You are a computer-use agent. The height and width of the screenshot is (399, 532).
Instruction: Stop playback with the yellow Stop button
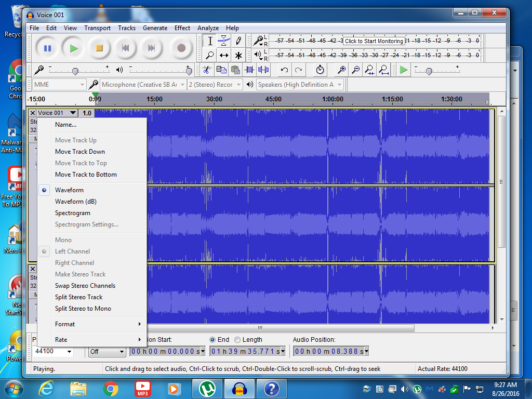(x=99, y=48)
